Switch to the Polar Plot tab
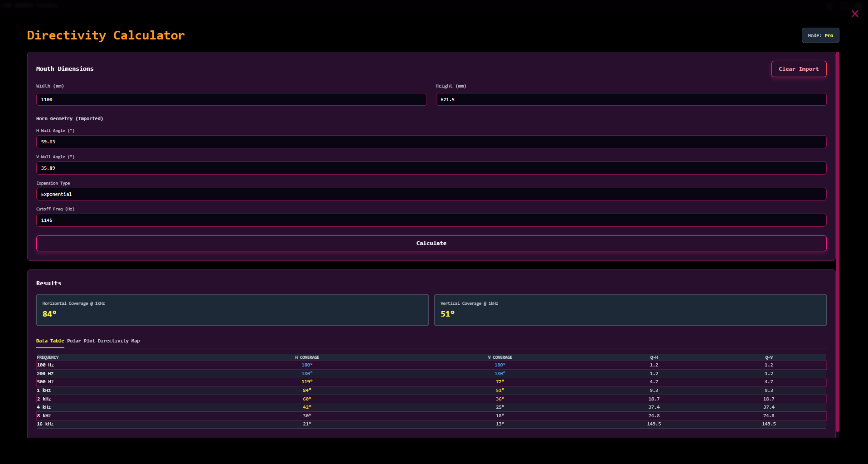The image size is (868, 464). click(81, 341)
